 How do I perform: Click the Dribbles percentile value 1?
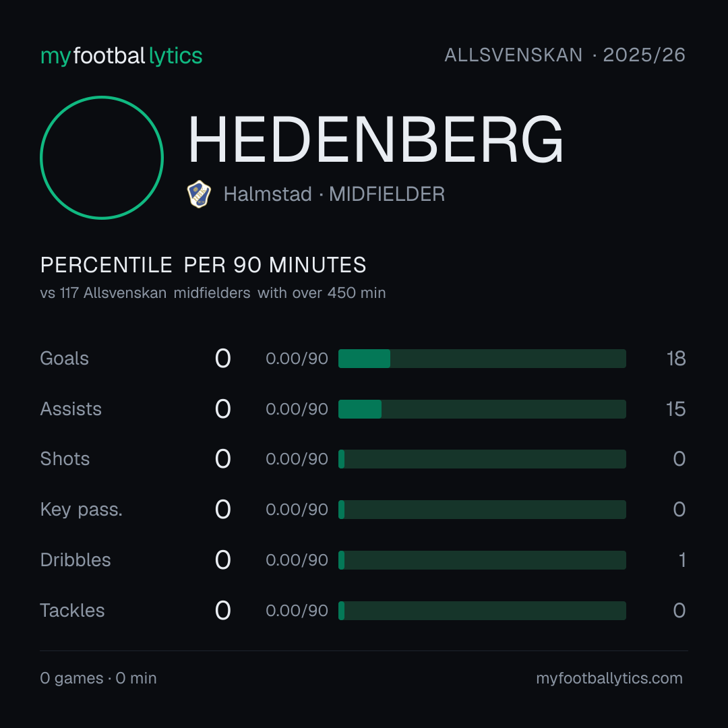point(682,560)
